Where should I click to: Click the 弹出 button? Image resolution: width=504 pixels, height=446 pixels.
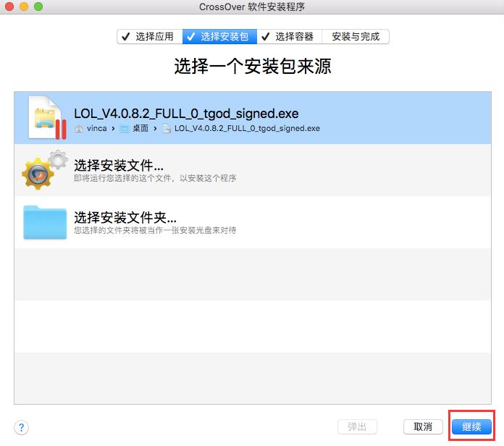coord(357,426)
